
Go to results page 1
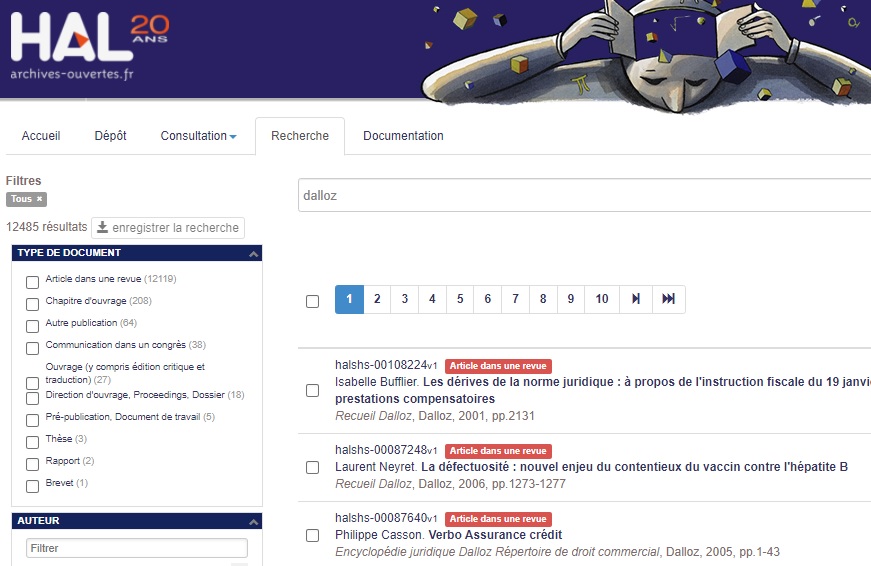tap(349, 299)
